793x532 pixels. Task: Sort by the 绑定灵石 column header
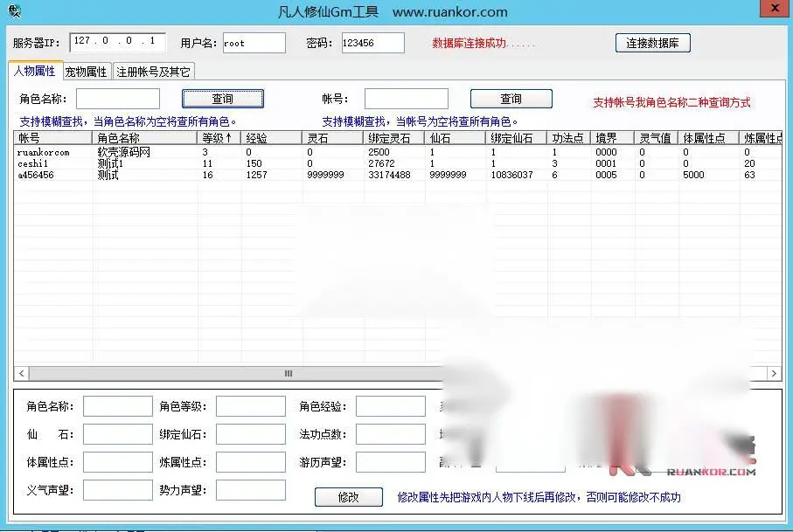pos(394,138)
